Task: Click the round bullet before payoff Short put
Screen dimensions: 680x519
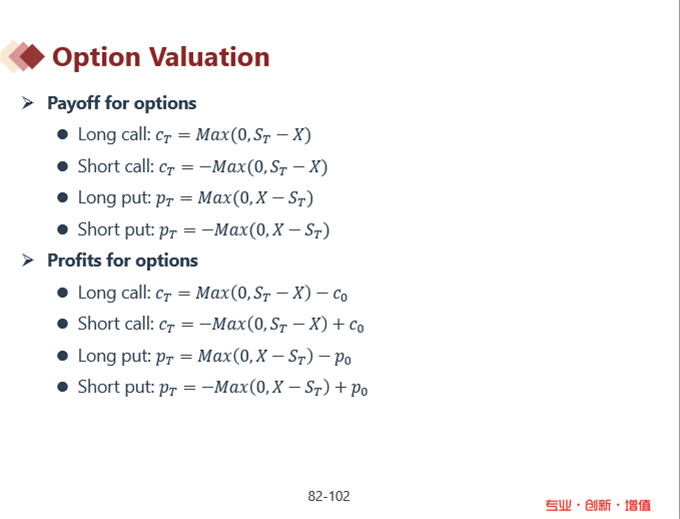Action: click(x=62, y=229)
